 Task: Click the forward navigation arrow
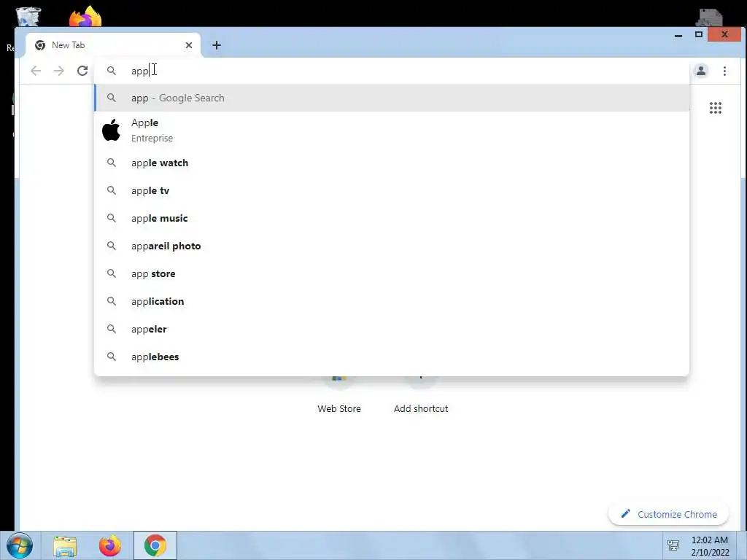(x=59, y=71)
